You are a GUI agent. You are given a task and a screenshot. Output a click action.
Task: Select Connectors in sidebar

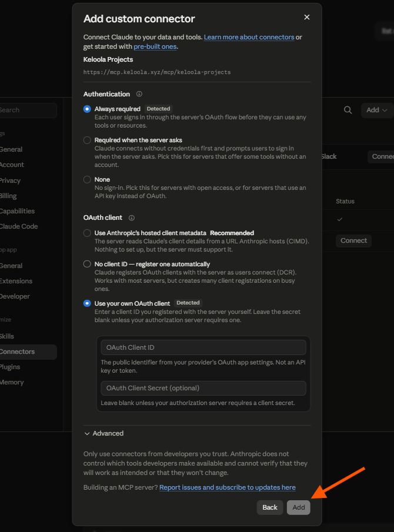(x=28, y=352)
